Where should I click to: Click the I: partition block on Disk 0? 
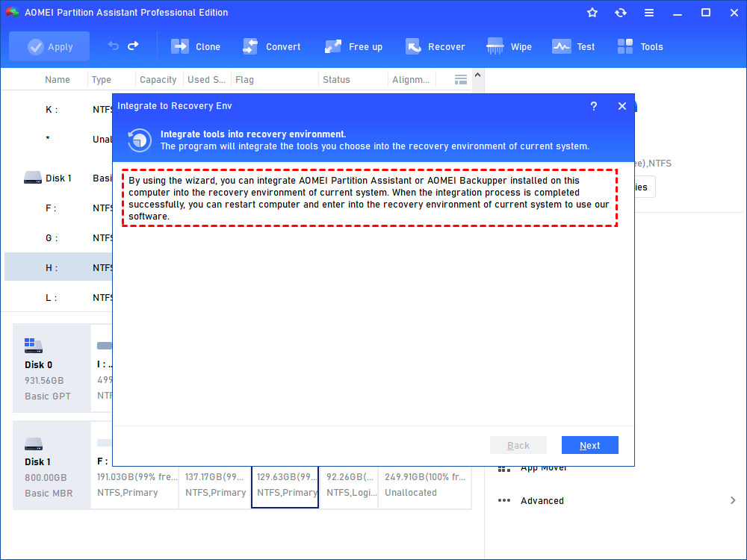point(102,368)
